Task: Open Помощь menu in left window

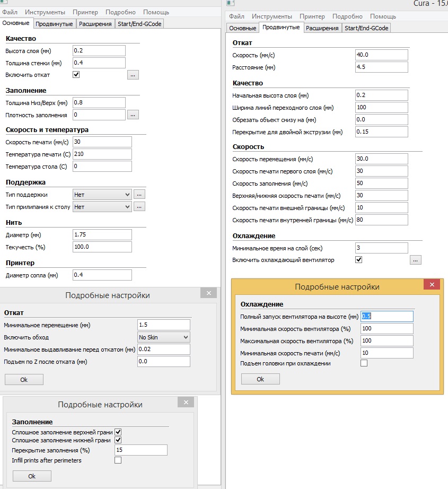Action: [156, 12]
